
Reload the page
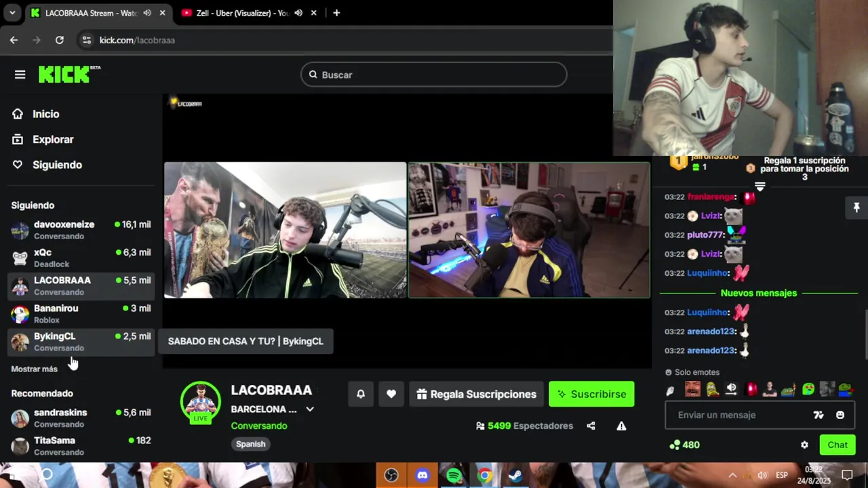point(60,40)
